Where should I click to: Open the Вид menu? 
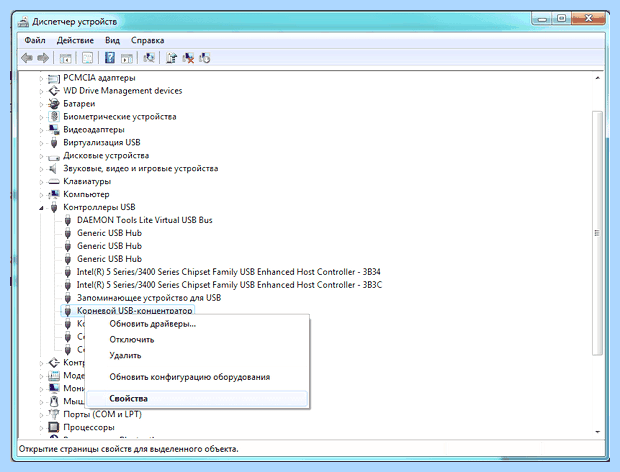click(x=112, y=40)
